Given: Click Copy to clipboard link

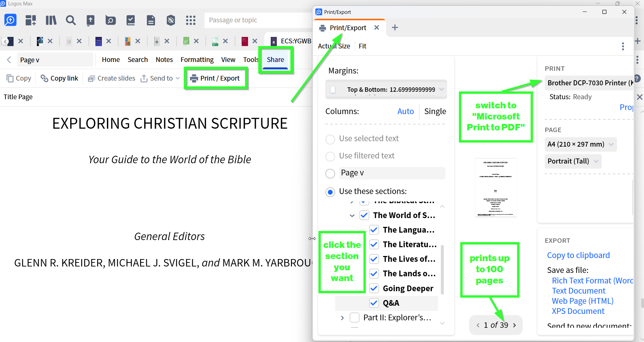Looking at the screenshot, I should pos(578,255).
